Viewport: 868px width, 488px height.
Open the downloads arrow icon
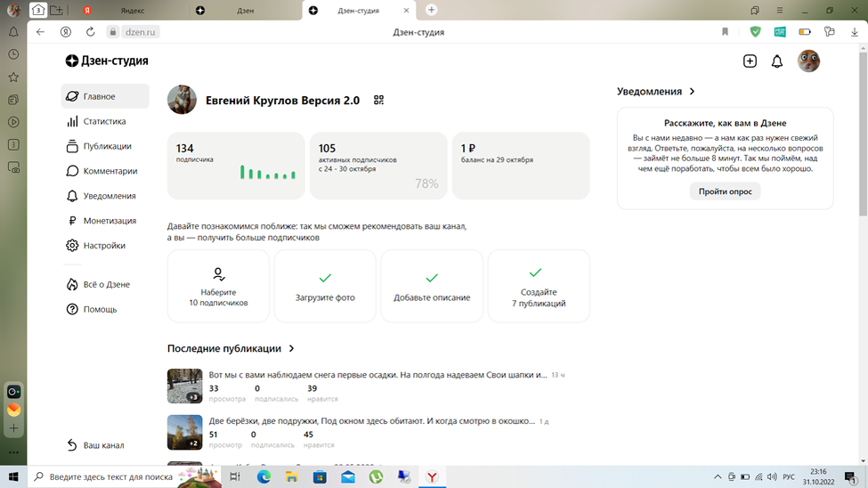pos(854,32)
